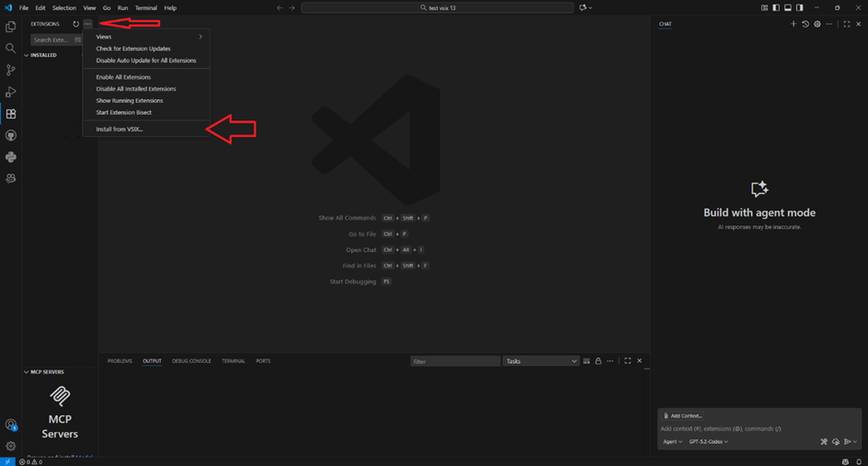Click the cloud icon beside the chat send button
The height and width of the screenshot is (466, 868).
click(x=835, y=442)
